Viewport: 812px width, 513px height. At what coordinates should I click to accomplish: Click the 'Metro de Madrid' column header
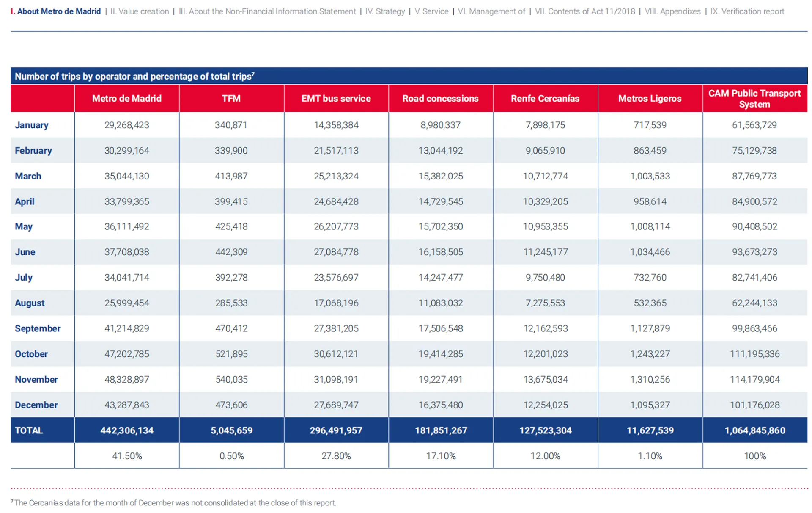127,99
